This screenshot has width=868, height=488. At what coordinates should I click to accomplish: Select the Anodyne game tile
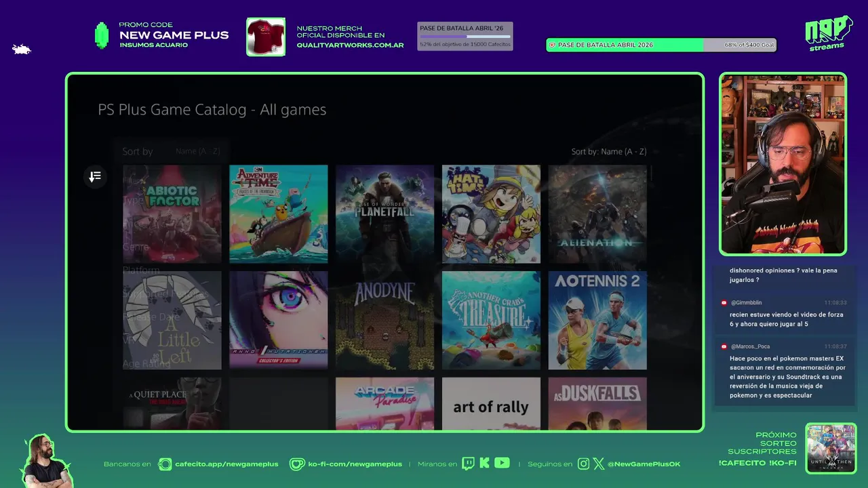384,321
